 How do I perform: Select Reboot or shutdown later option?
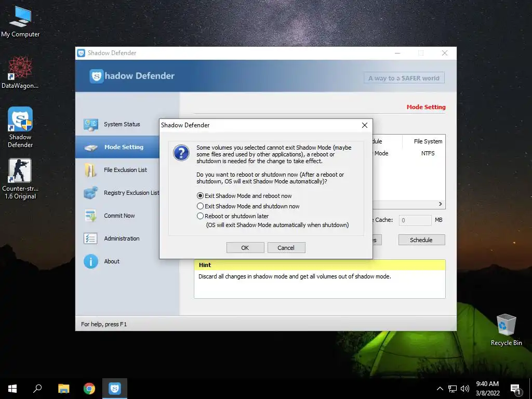pos(233,216)
